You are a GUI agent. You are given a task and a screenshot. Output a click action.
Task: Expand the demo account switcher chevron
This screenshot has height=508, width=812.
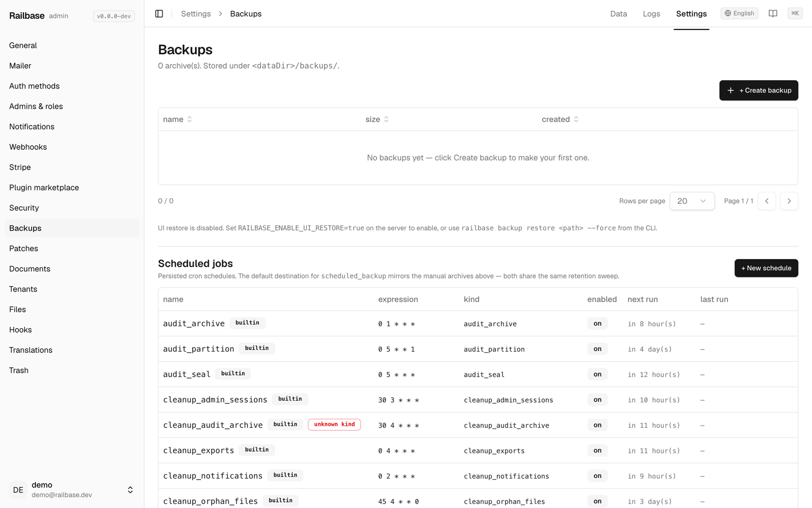tap(130, 490)
